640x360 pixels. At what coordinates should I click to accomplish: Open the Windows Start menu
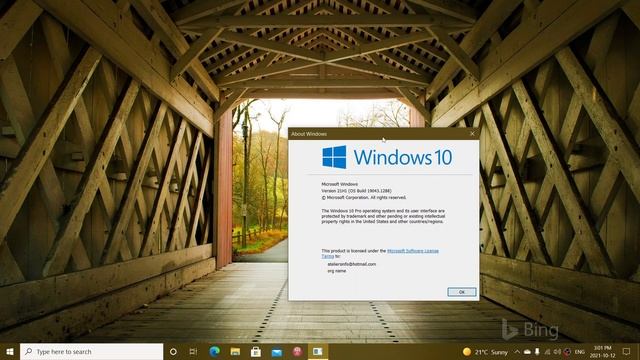click(x=10, y=351)
